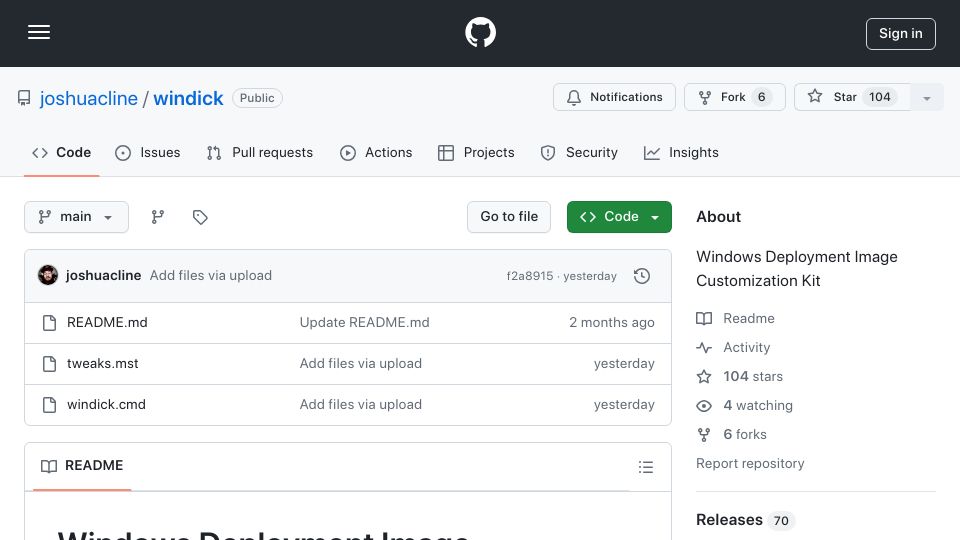This screenshot has width=960, height=540.
Task: Open windick.cmd 'Add files via upload' commit
Action: tap(361, 405)
